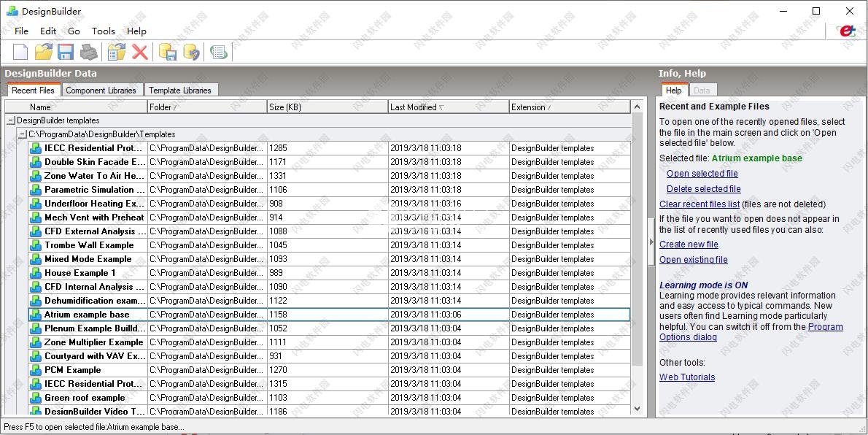Open the 'Program Options dialog' link

[x=826, y=327]
